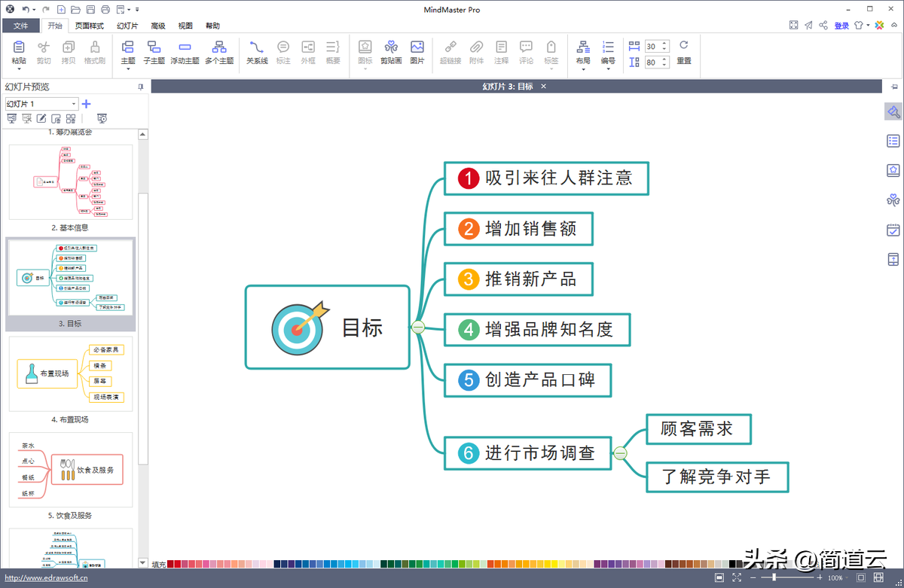Click the 多个主题 multiple topics icon

pos(219,51)
